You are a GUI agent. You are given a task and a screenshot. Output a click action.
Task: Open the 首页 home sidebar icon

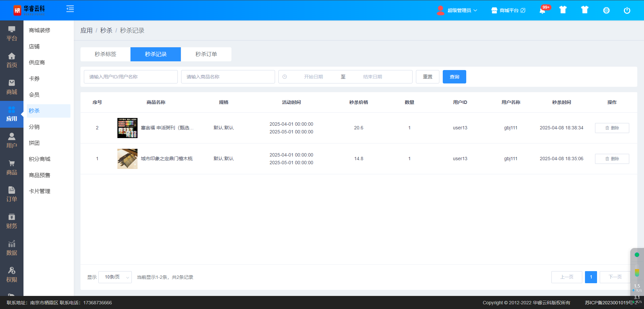pos(12,60)
